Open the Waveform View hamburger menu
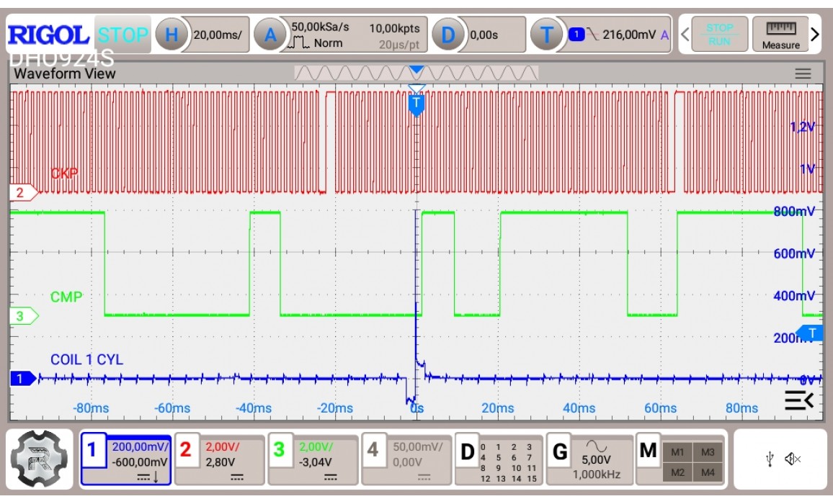Screen dimensions: 833x504 [803, 73]
